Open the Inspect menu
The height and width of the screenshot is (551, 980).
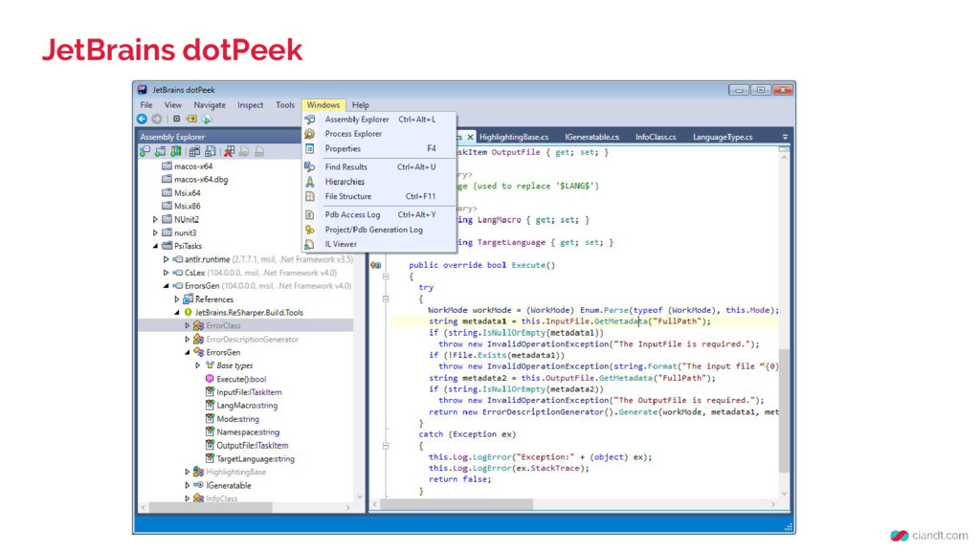pyautogui.click(x=250, y=105)
